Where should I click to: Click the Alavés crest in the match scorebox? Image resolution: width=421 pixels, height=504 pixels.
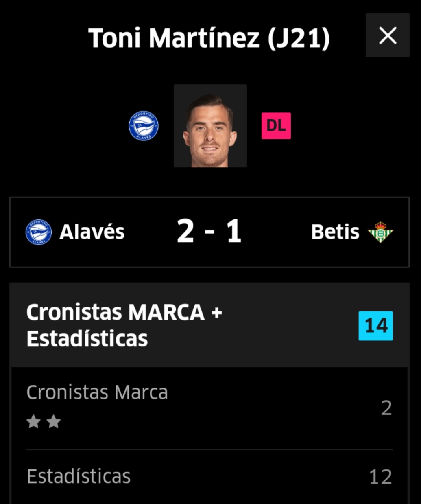pyautogui.click(x=39, y=232)
